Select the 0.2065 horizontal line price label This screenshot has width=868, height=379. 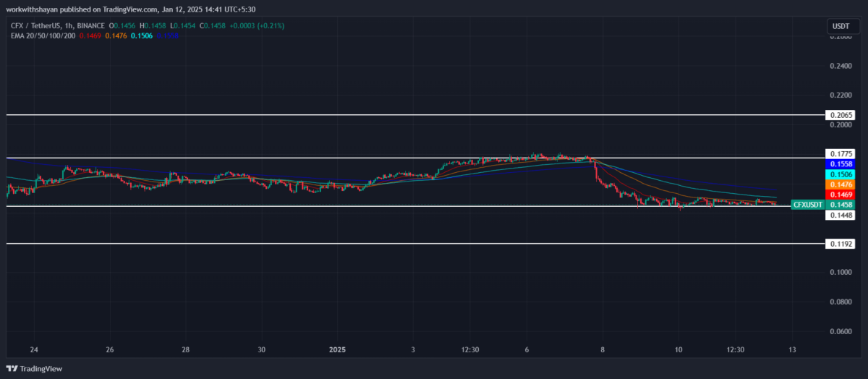coord(841,115)
